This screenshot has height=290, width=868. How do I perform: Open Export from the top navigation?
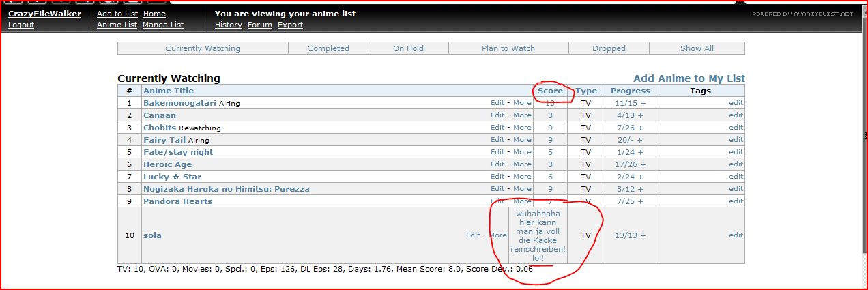(290, 25)
